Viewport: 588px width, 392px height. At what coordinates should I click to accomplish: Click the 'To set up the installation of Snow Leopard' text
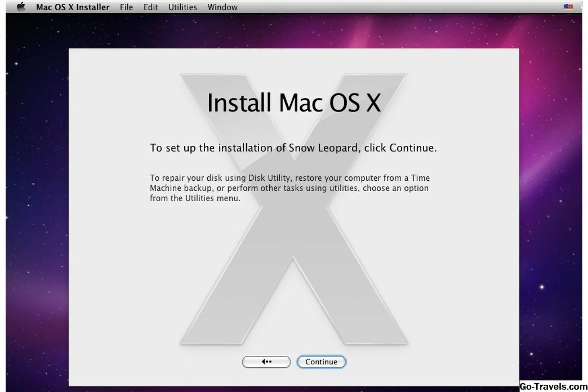pos(293,148)
